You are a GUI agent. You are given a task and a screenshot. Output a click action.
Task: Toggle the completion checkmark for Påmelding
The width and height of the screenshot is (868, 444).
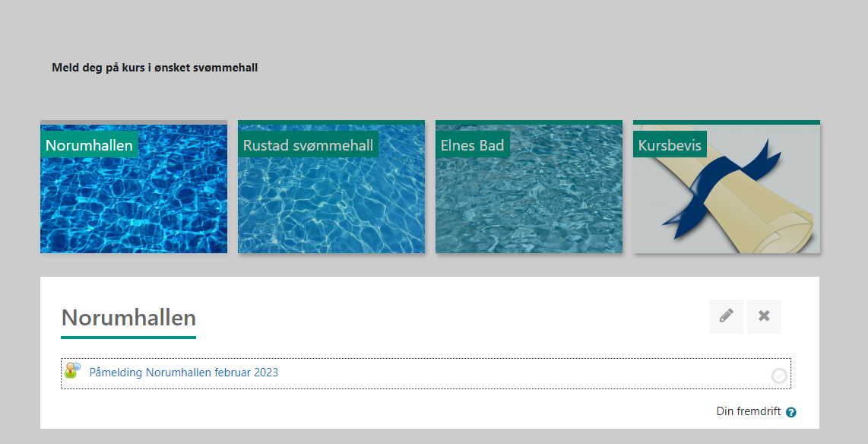779,376
